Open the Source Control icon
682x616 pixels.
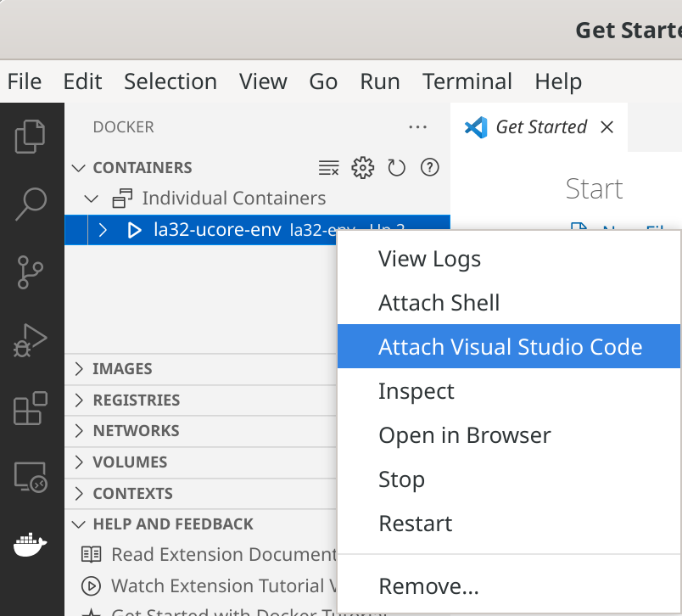tap(31, 272)
